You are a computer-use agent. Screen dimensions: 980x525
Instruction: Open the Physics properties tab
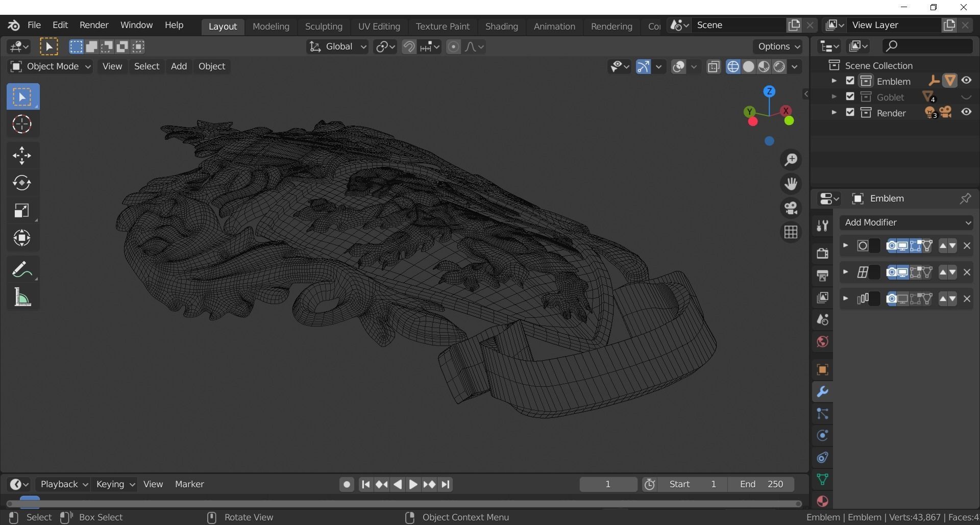click(822, 436)
